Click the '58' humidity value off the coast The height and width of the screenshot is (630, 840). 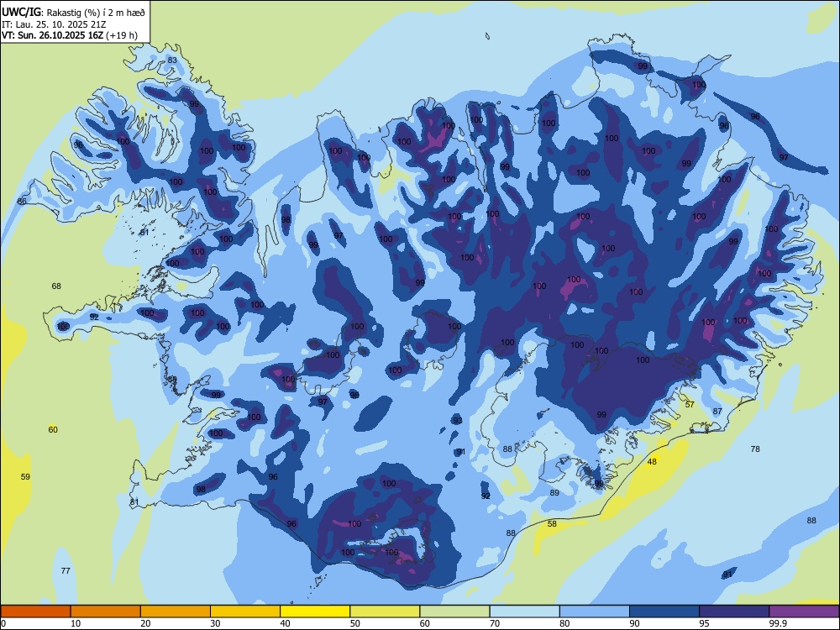pyautogui.click(x=552, y=524)
